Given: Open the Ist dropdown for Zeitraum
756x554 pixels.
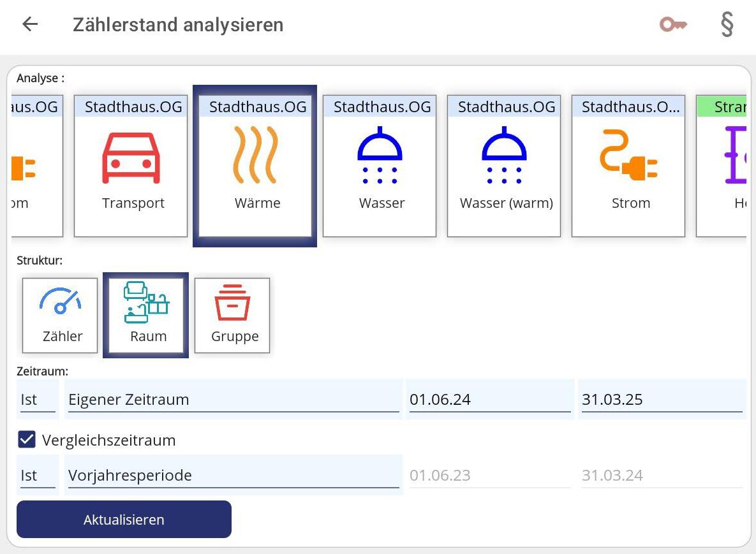Looking at the screenshot, I should pyautogui.click(x=38, y=400).
